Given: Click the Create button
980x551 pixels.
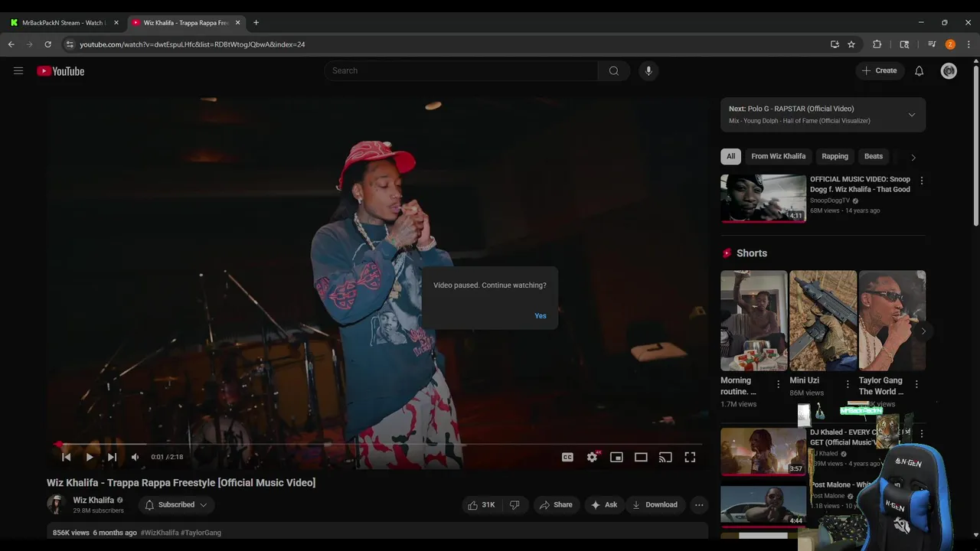Looking at the screenshot, I should (879, 71).
